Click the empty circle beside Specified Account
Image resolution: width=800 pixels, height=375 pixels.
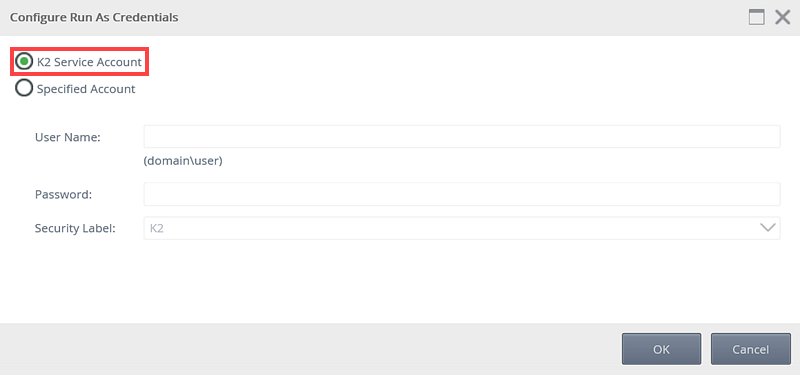click(23, 88)
